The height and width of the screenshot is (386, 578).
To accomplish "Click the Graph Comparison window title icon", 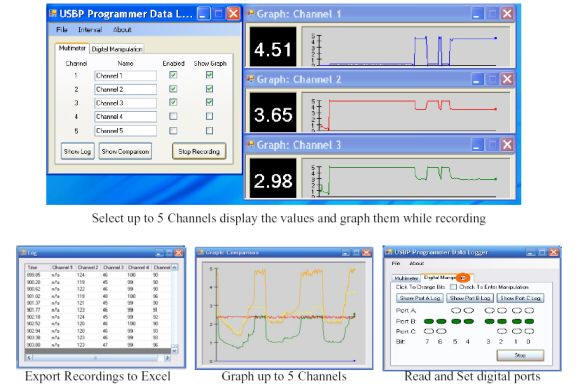I will tap(201, 253).
